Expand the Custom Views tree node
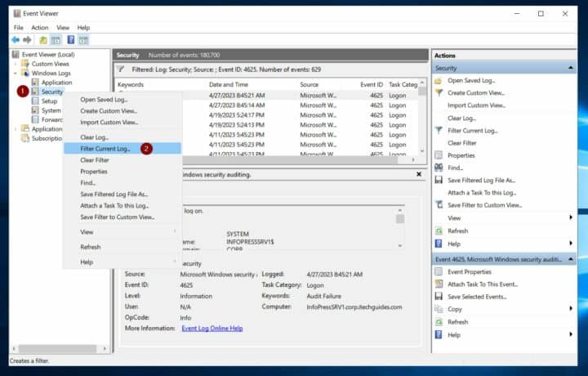The height and width of the screenshot is (376, 588). tap(17, 64)
